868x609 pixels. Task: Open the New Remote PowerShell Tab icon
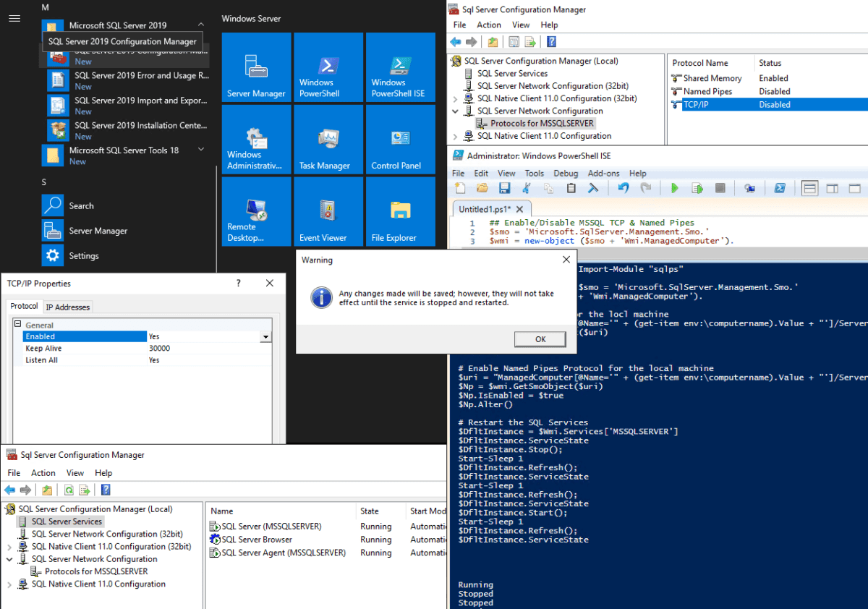[750, 188]
